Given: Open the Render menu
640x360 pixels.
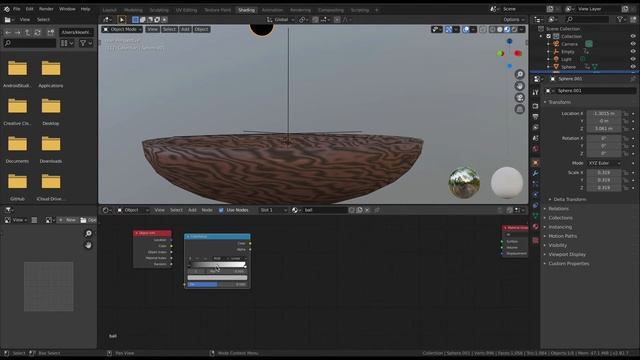Looking at the screenshot, I should [46, 9].
